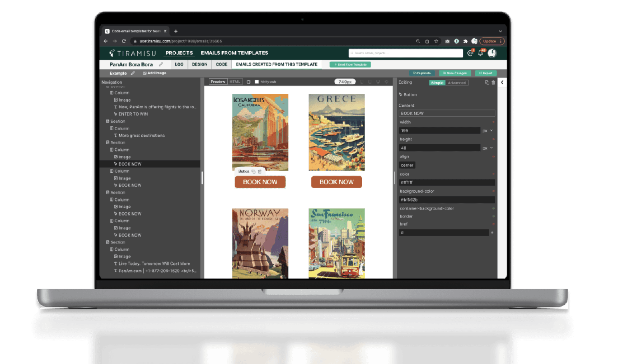Open browser tab search chevron

pyautogui.click(x=500, y=31)
